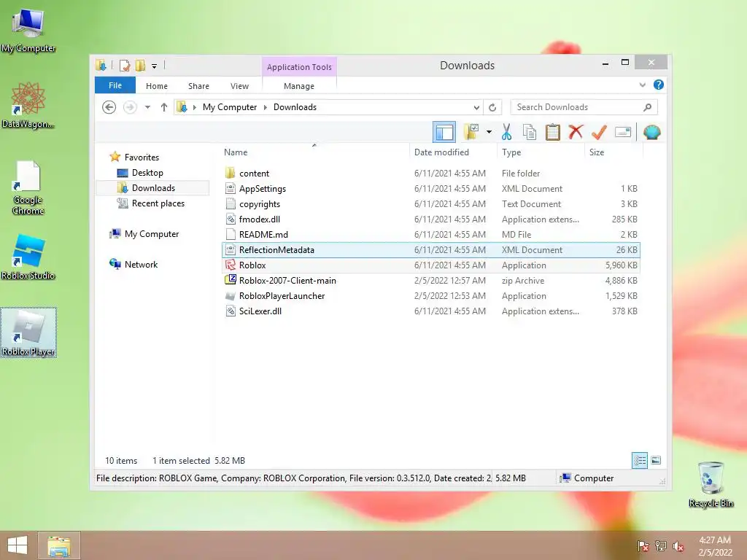Screen dimensions: 747x560
Task: Select the ReflectionMetadata file
Action: tap(430, 249)
